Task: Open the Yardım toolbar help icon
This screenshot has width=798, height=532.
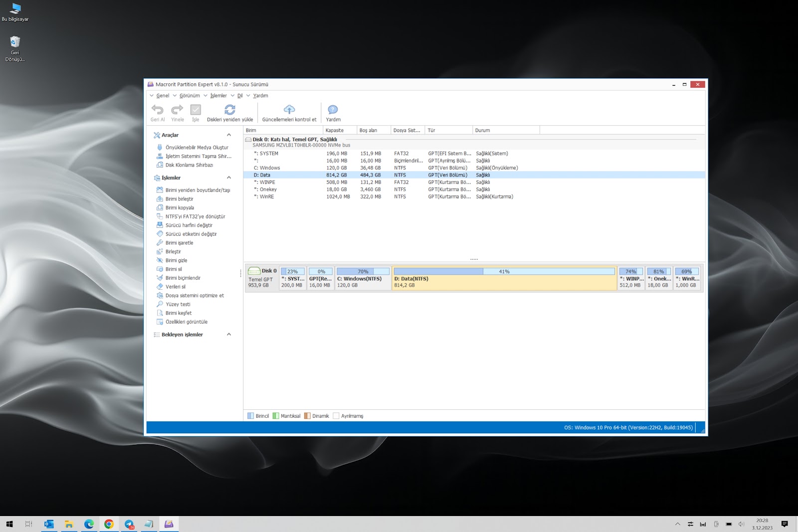Action: coord(333,113)
